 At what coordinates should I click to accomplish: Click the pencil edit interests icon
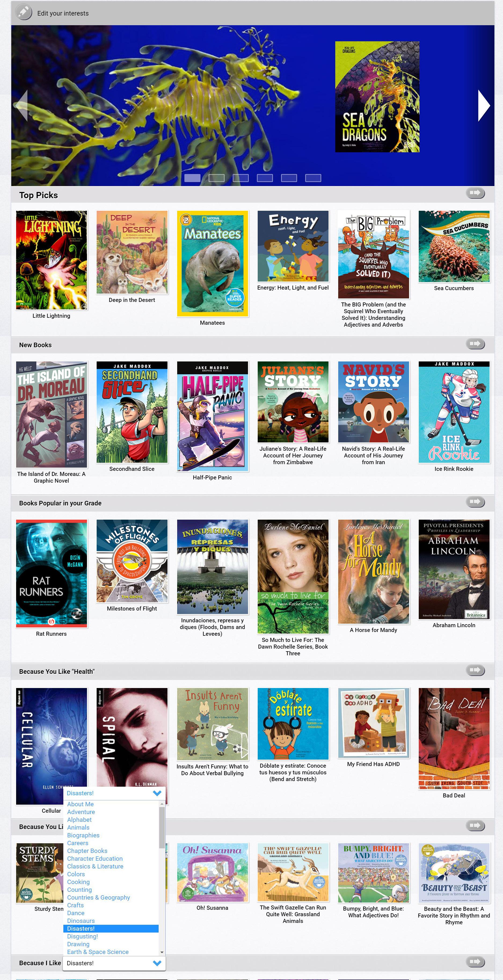point(24,12)
